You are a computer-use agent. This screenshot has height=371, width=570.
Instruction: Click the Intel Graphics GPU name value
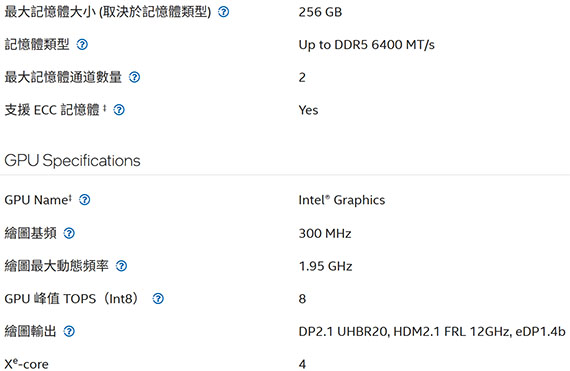tap(342, 200)
